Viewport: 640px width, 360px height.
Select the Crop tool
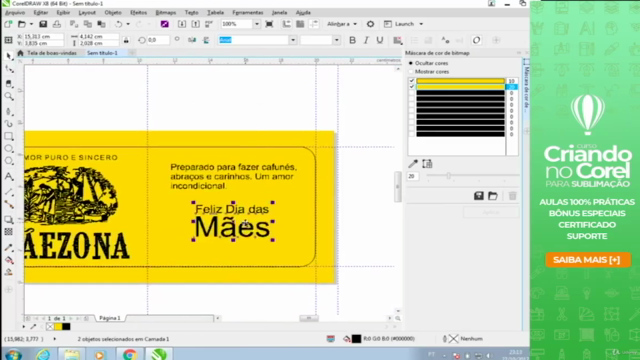9,83
